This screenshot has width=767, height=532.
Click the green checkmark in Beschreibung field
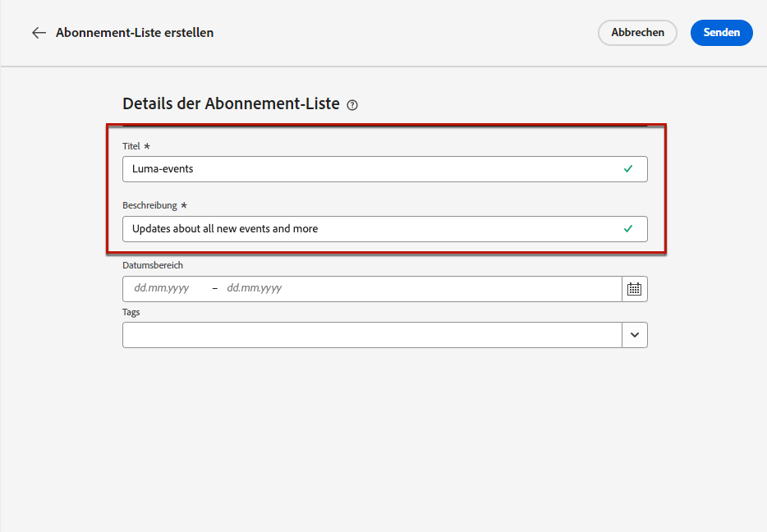pyautogui.click(x=628, y=229)
